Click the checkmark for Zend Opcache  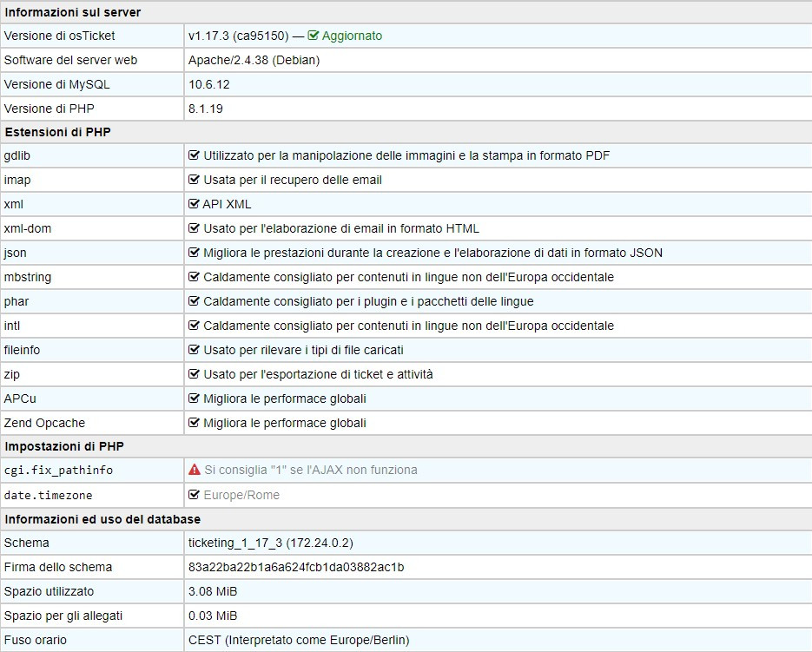pos(195,423)
